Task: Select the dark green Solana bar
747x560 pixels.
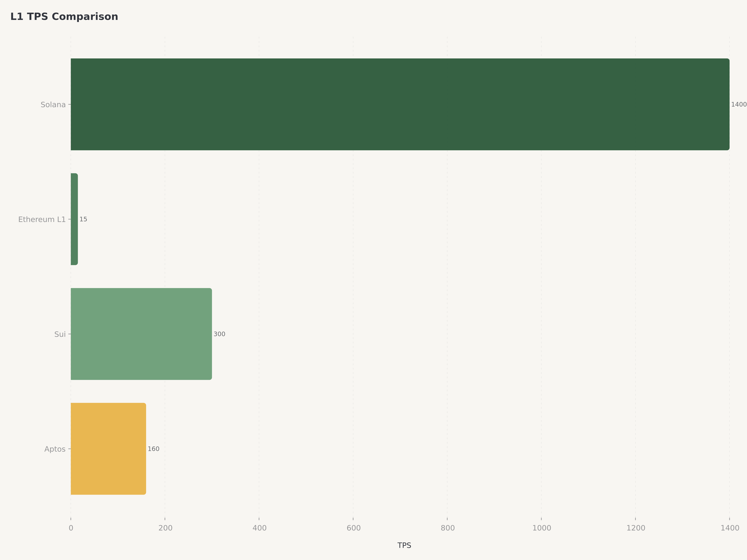Action: pos(400,104)
